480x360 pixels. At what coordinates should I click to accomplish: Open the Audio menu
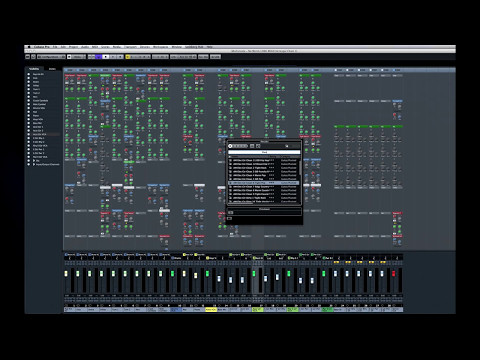click(85, 47)
